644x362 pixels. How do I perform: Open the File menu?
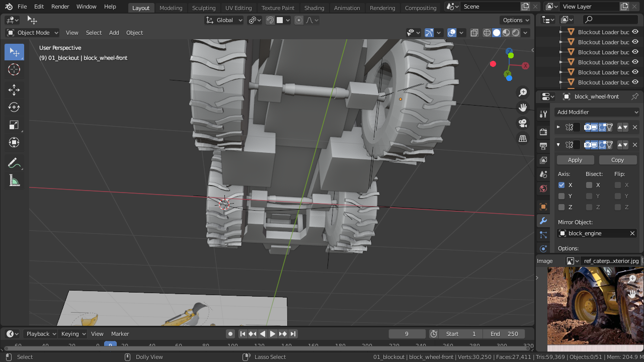coord(22,7)
